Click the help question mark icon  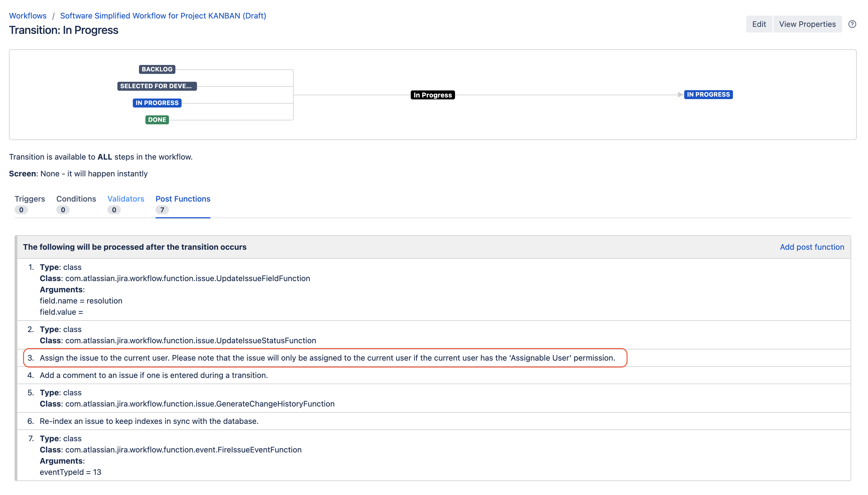852,24
